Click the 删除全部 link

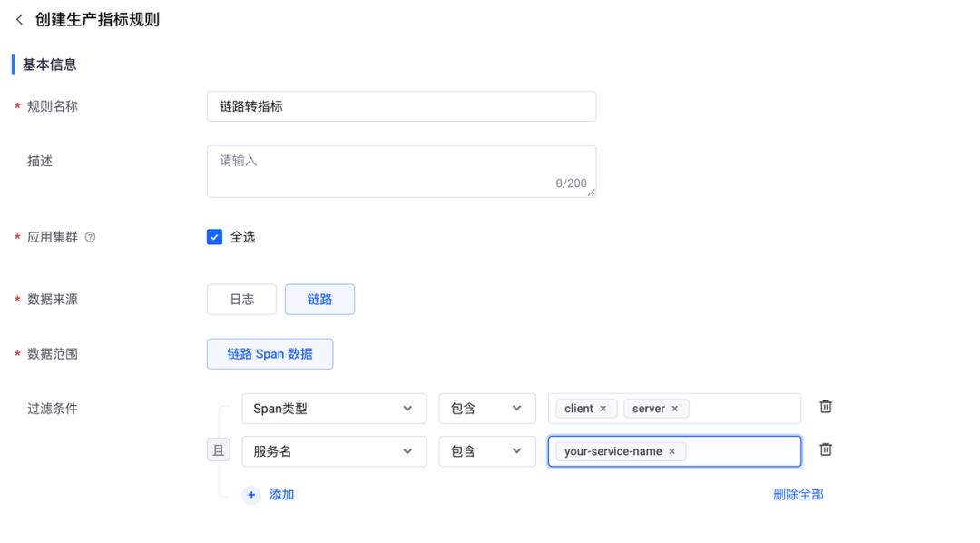[x=799, y=495]
